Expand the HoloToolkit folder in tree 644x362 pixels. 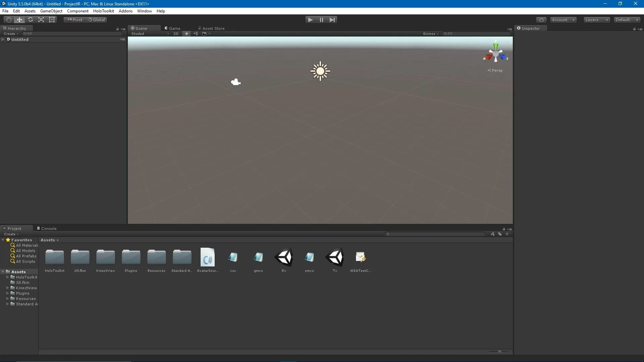click(x=7, y=277)
